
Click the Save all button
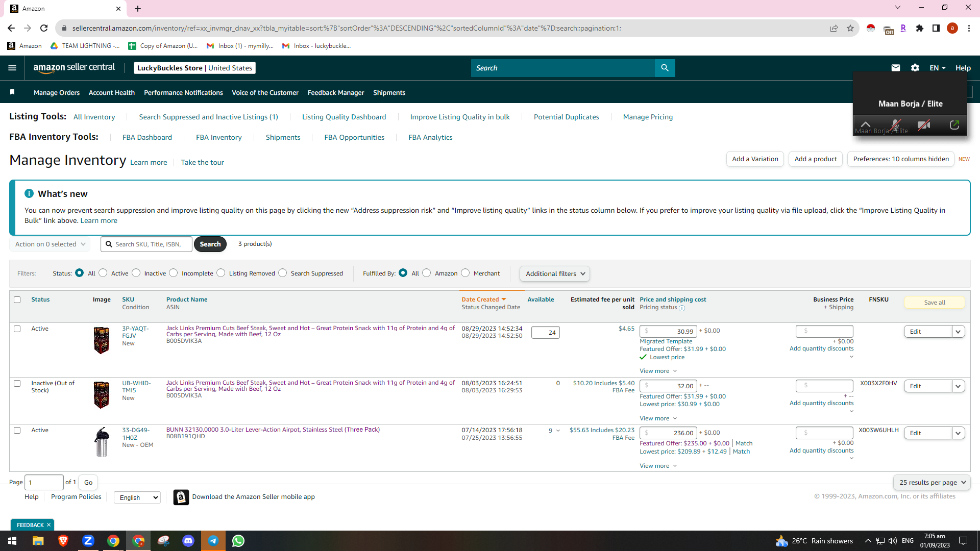coord(935,303)
